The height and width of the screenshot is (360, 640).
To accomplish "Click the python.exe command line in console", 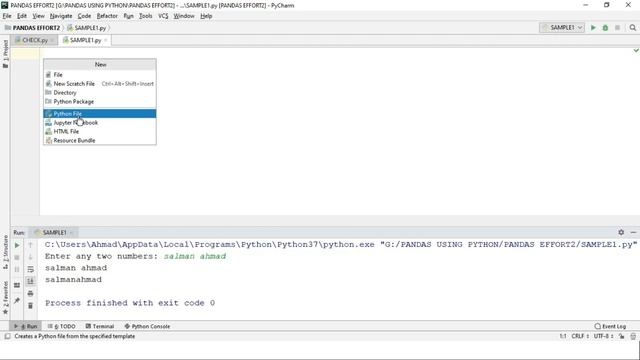I will (x=340, y=244).
